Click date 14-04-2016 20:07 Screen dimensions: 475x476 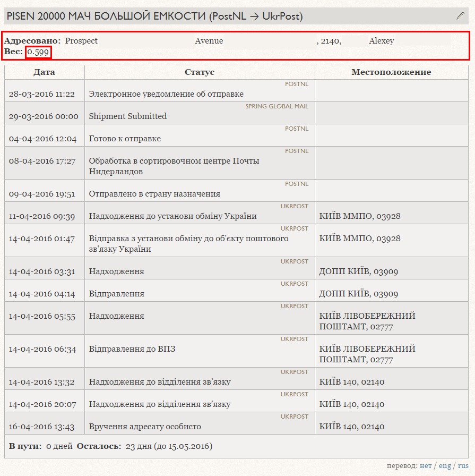[x=42, y=404]
